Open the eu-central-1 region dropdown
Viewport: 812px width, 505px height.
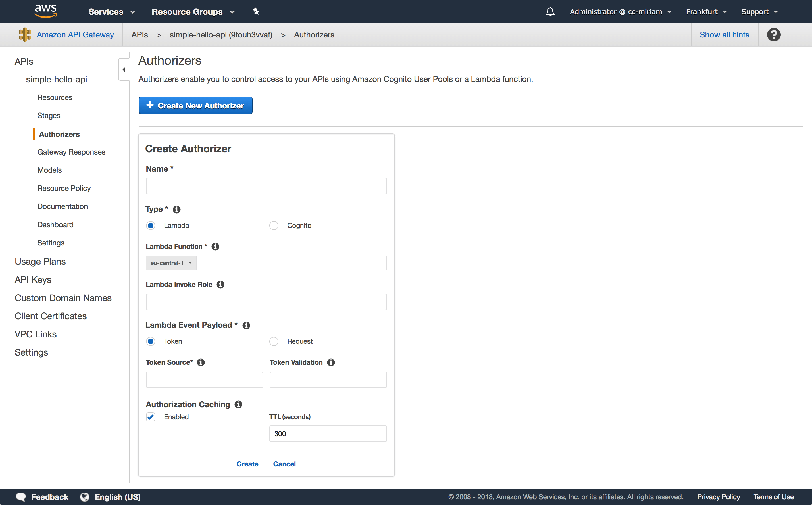tap(171, 263)
